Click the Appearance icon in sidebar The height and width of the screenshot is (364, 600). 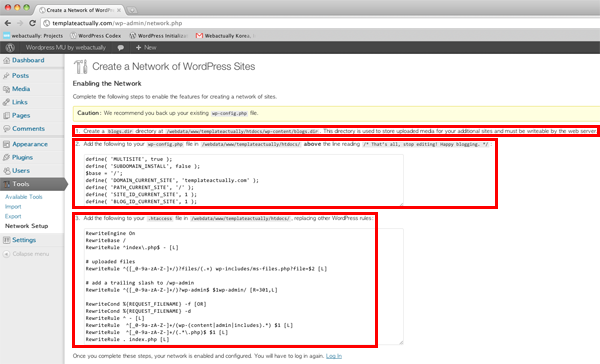(x=7, y=144)
